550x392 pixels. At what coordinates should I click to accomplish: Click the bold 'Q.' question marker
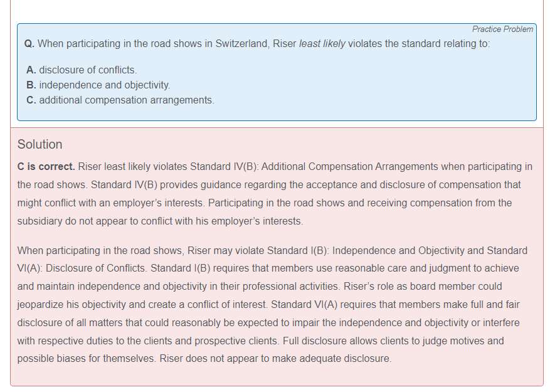29,44
